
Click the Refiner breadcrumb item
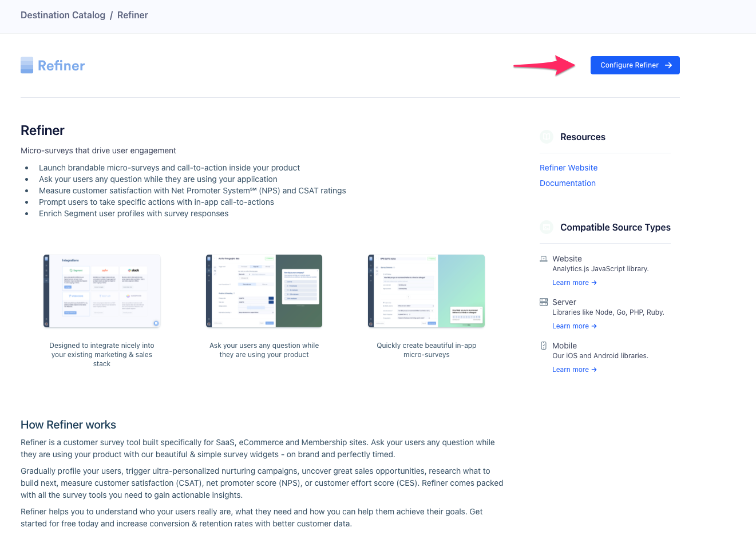coord(133,15)
